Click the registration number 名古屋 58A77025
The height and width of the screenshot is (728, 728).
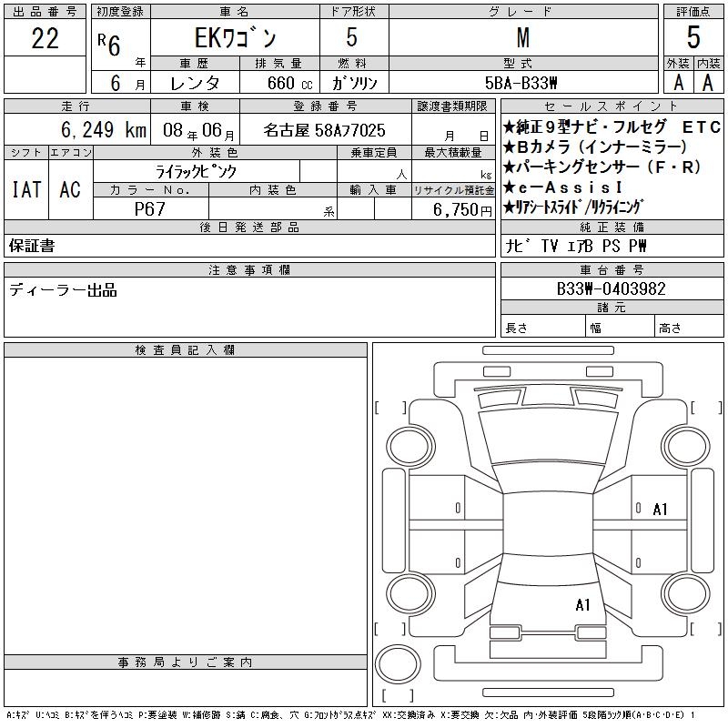[x=324, y=130]
